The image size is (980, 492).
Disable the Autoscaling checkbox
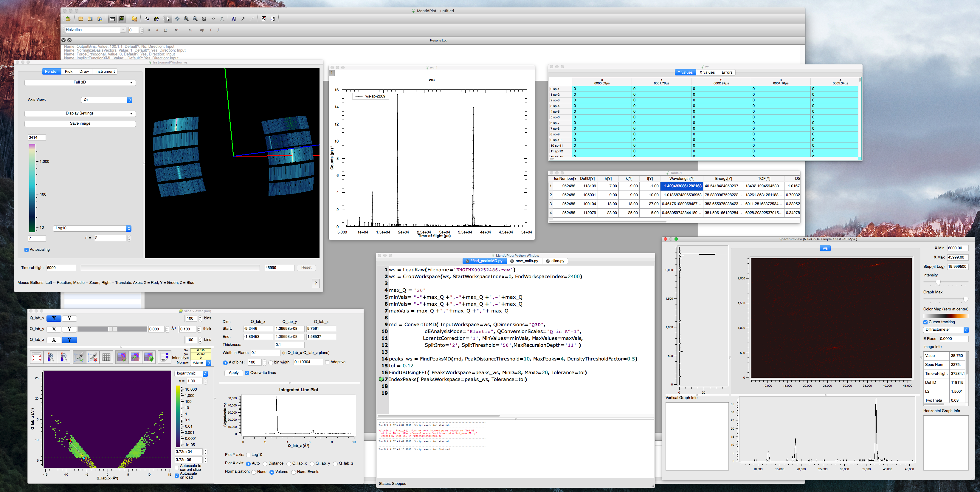click(27, 250)
